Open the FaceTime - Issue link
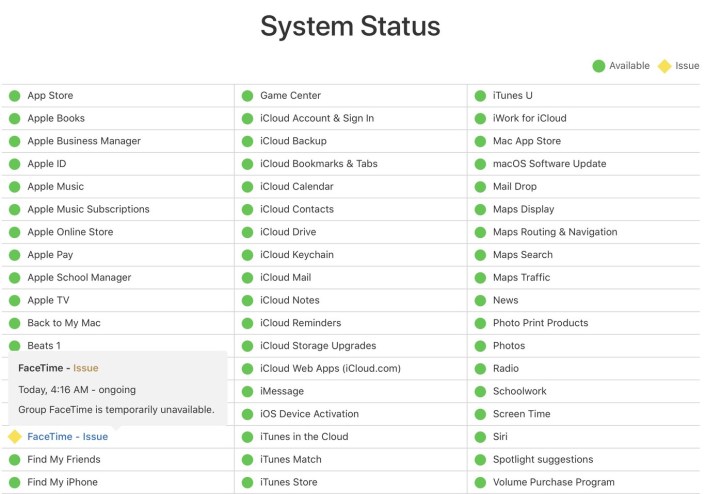The height and width of the screenshot is (494, 705). point(67,437)
